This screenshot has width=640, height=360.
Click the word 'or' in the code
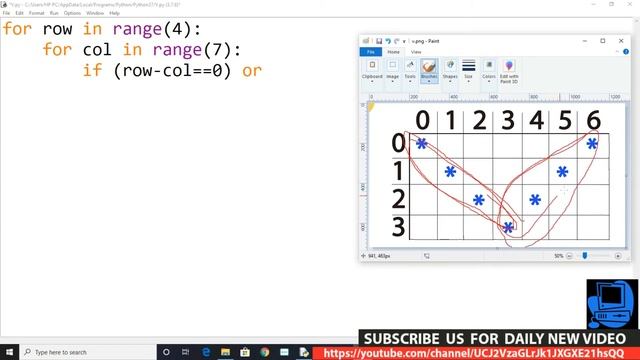pos(252,71)
